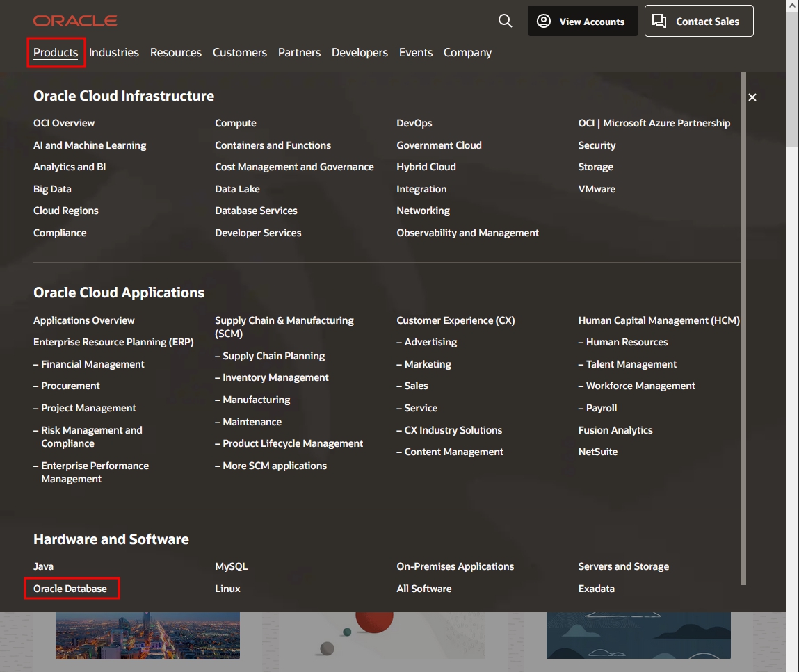The image size is (799, 672).
Task: Open Networking link
Action: [423, 211]
